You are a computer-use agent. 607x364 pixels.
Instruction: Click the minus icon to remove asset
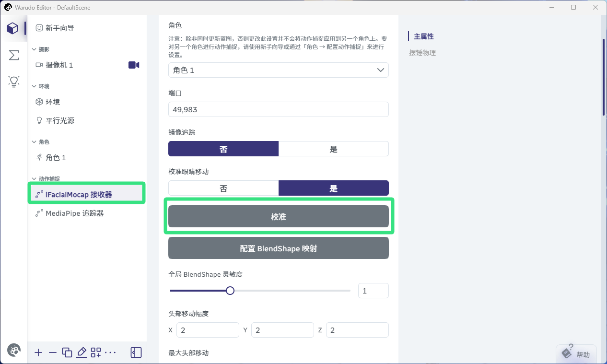click(x=53, y=352)
